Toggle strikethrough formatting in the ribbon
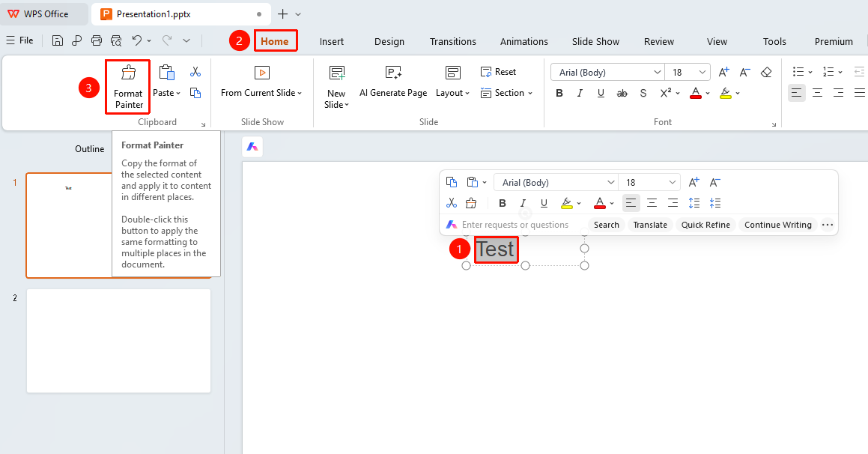The image size is (868, 454). tap(622, 93)
